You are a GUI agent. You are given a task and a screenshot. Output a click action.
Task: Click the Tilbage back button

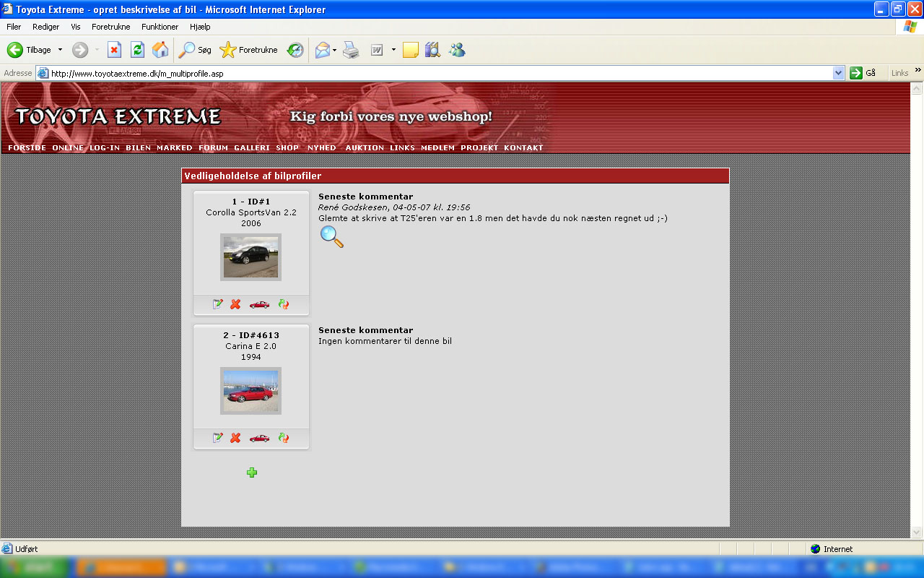click(29, 50)
